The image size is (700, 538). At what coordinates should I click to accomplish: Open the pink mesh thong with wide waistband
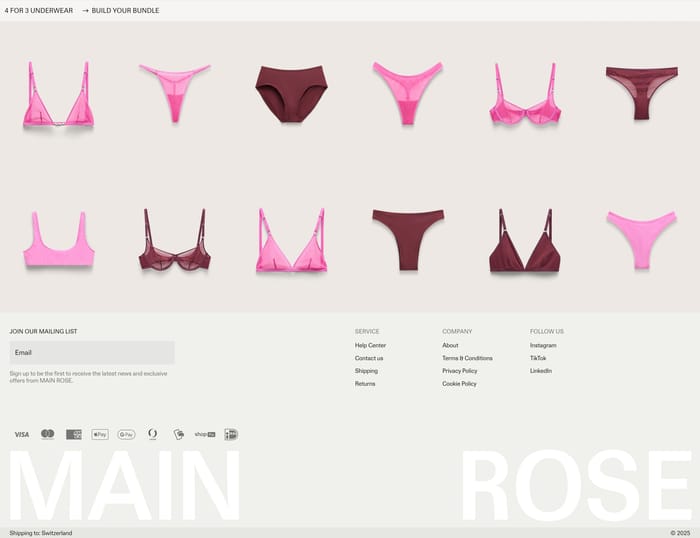(x=408, y=93)
